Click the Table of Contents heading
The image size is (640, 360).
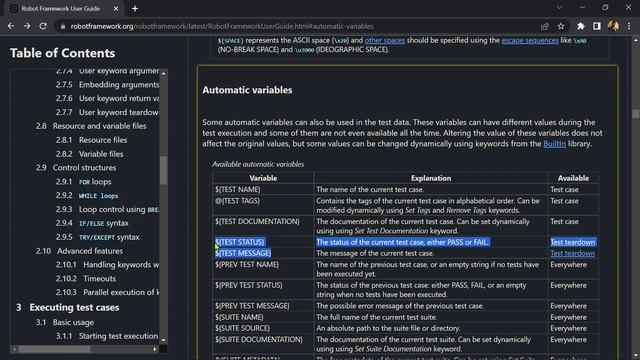pyautogui.click(x=62, y=53)
